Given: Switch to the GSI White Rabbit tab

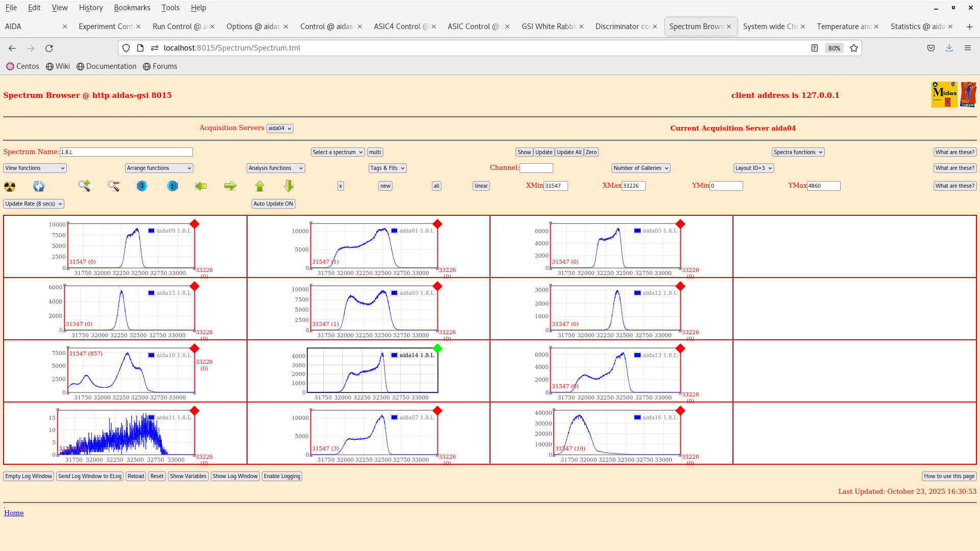Looking at the screenshot, I should [x=549, y=26].
